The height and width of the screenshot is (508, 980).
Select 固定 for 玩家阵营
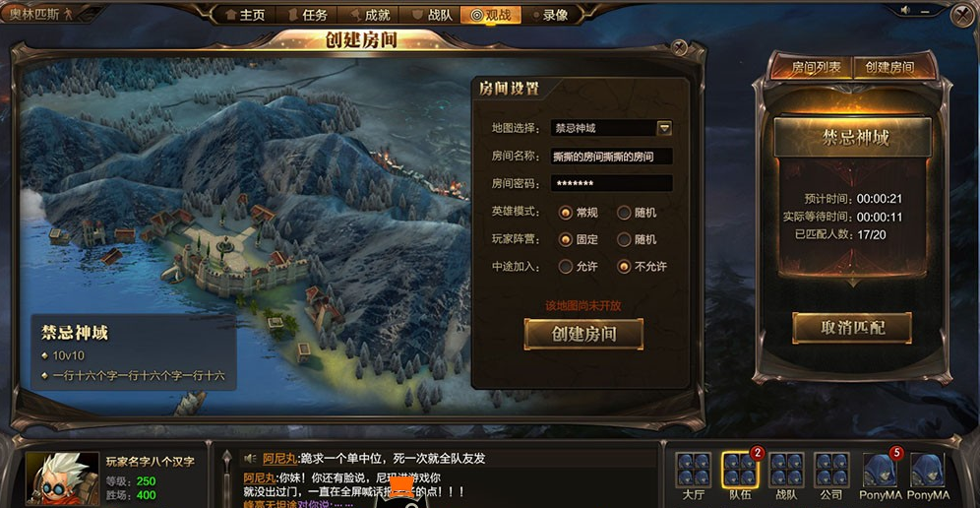point(566,239)
